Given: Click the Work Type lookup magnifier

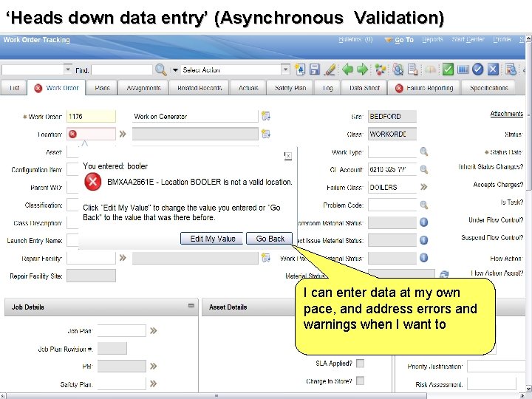Looking at the screenshot, I should coord(424,151).
